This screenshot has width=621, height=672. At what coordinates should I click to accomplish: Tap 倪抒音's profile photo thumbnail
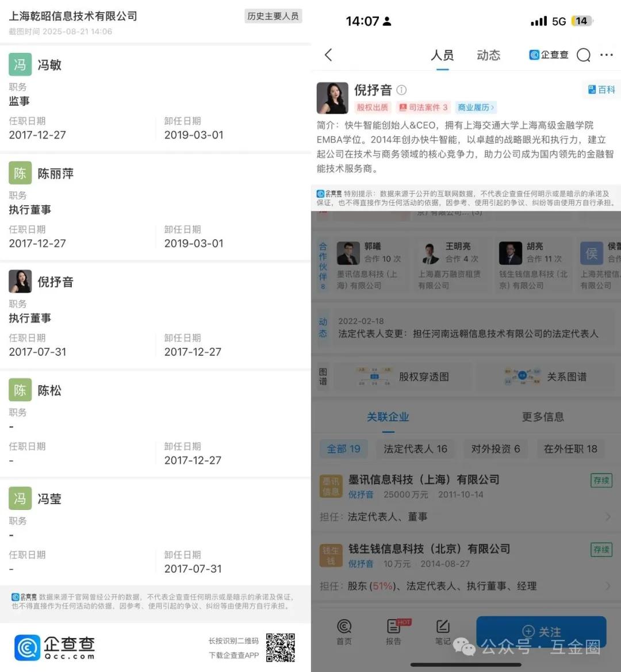pyautogui.click(x=332, y=98)
